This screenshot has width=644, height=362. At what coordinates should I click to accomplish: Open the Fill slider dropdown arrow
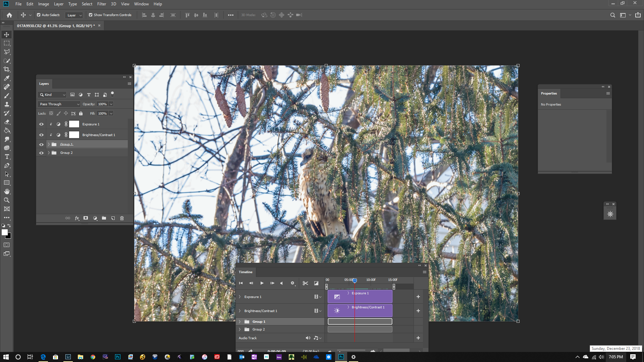111,114
